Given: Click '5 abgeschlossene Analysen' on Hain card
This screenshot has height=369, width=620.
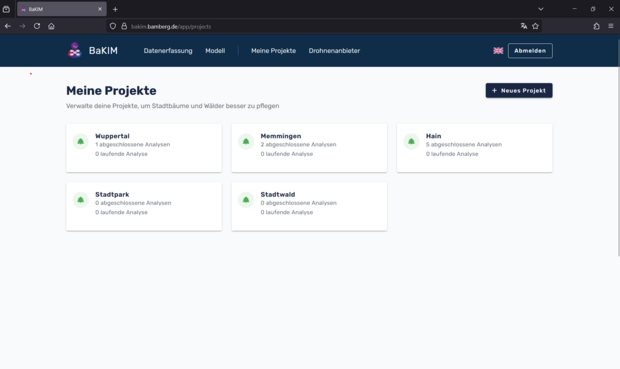Looking at the screenshot, I should [464, 145].
